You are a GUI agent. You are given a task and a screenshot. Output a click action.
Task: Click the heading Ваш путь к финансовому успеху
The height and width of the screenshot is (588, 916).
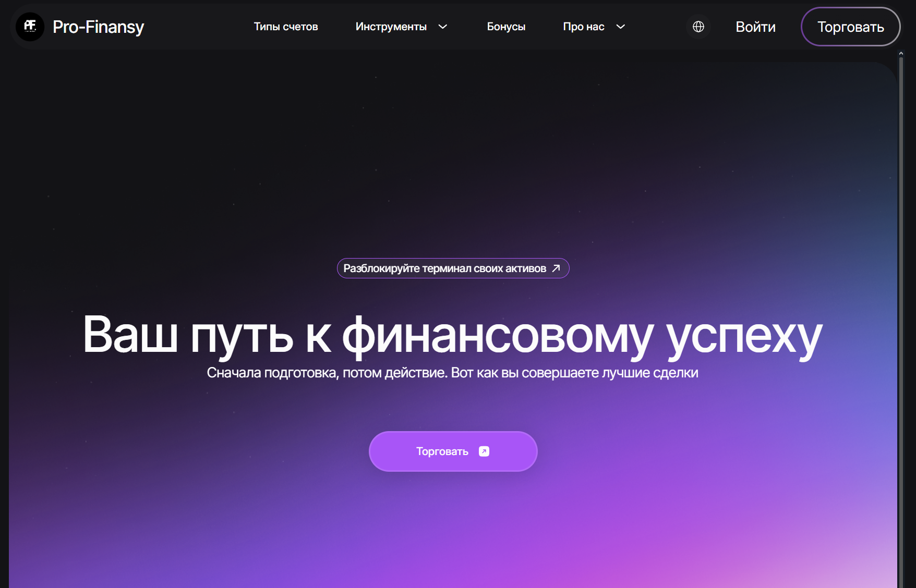point(452,335)
